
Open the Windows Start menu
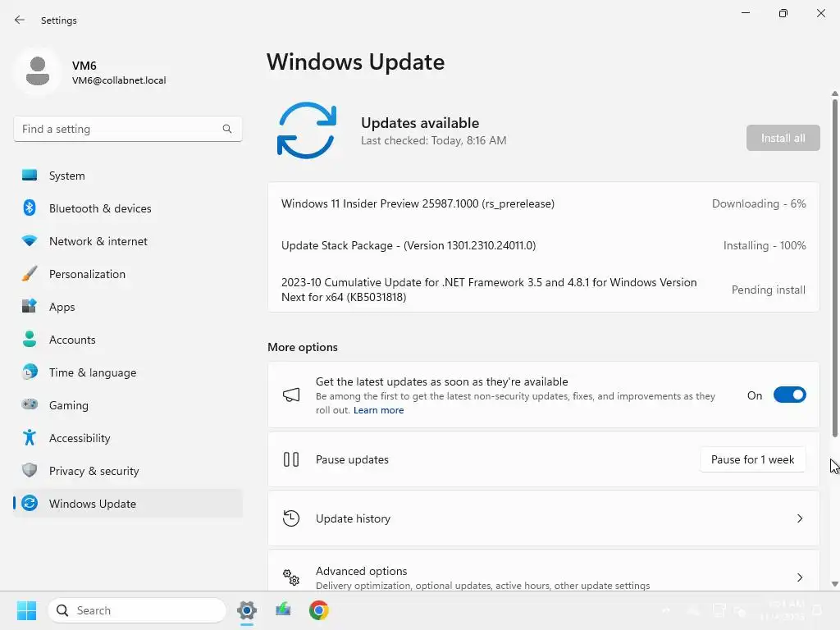tap(26, 610)
